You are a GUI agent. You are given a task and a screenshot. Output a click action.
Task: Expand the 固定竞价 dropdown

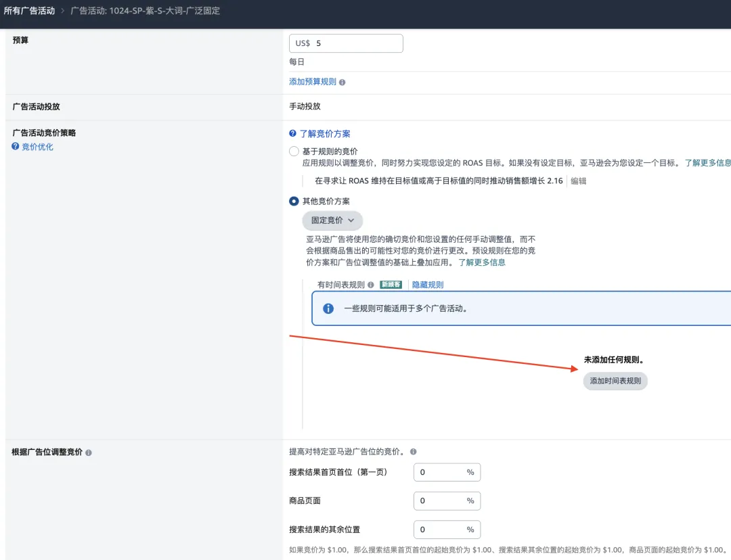coord(332,220)
